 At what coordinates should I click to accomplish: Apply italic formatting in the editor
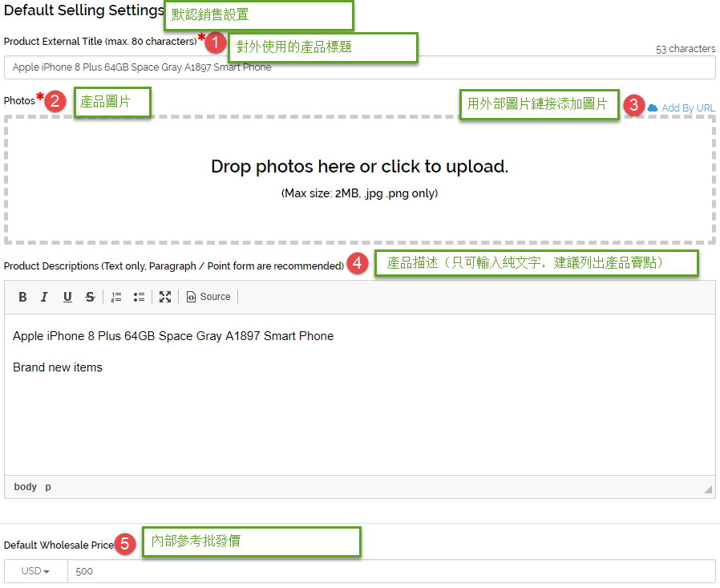[45, 298]
